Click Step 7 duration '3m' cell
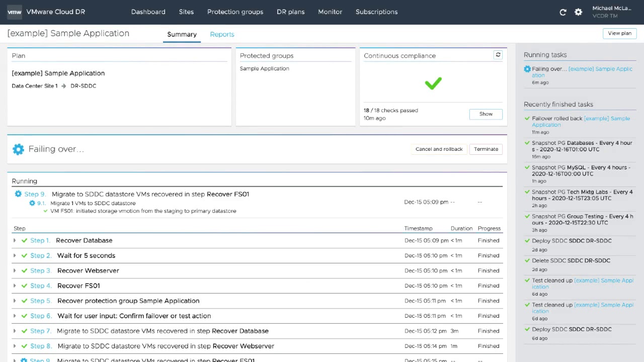Viewport: 644px width, 362px height. pyautogui.click(x=454, y=331)
